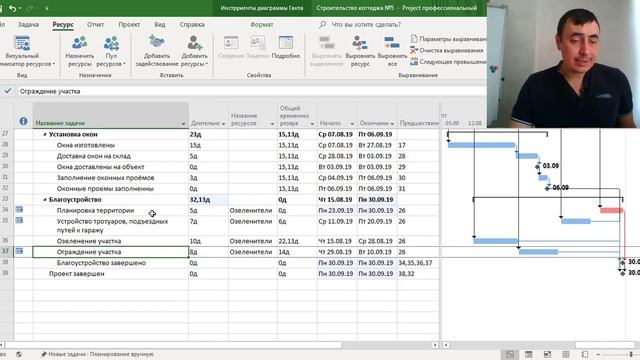Open Длительность column filter dropdown

tap(223, 124)
